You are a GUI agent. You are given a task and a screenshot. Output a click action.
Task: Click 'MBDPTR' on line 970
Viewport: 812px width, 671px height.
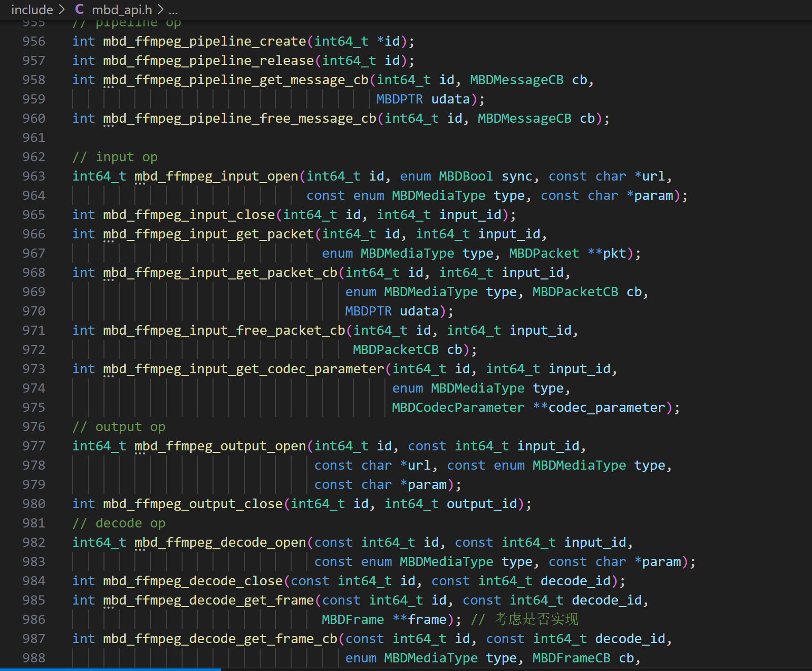(x=368, y=311)
